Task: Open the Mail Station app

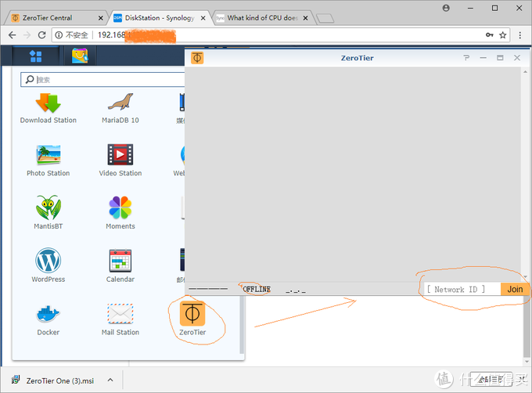Action: [120, 317]
